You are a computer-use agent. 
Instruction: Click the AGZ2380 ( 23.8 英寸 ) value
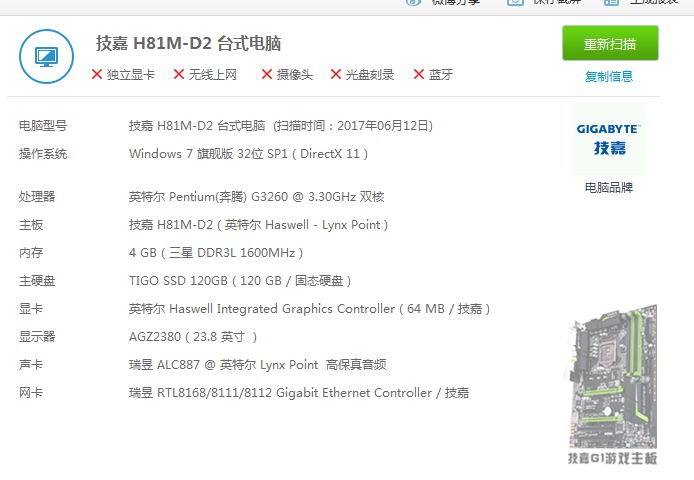193,337
